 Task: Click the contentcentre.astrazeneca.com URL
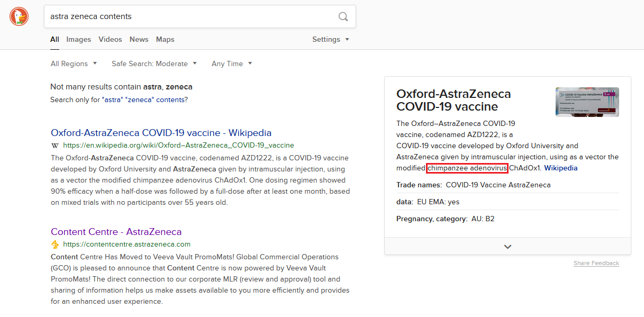click(x=126, y=244)
